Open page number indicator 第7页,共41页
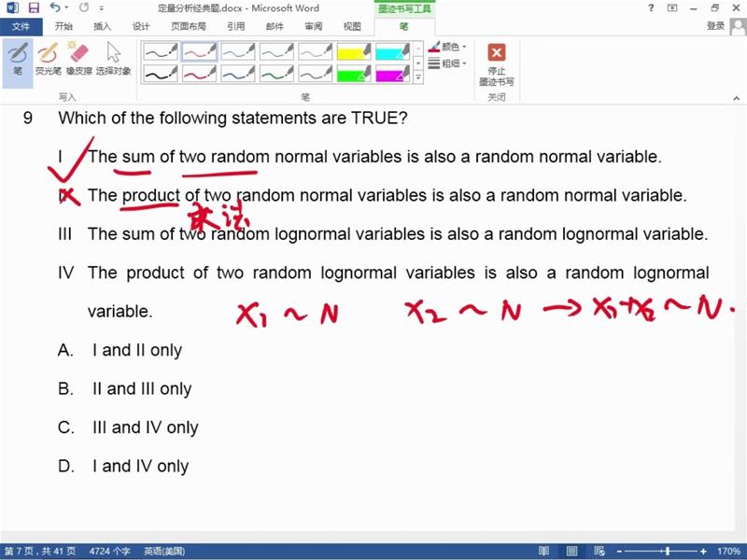Screen dimensions: 747x560 (x=40, y=552)
